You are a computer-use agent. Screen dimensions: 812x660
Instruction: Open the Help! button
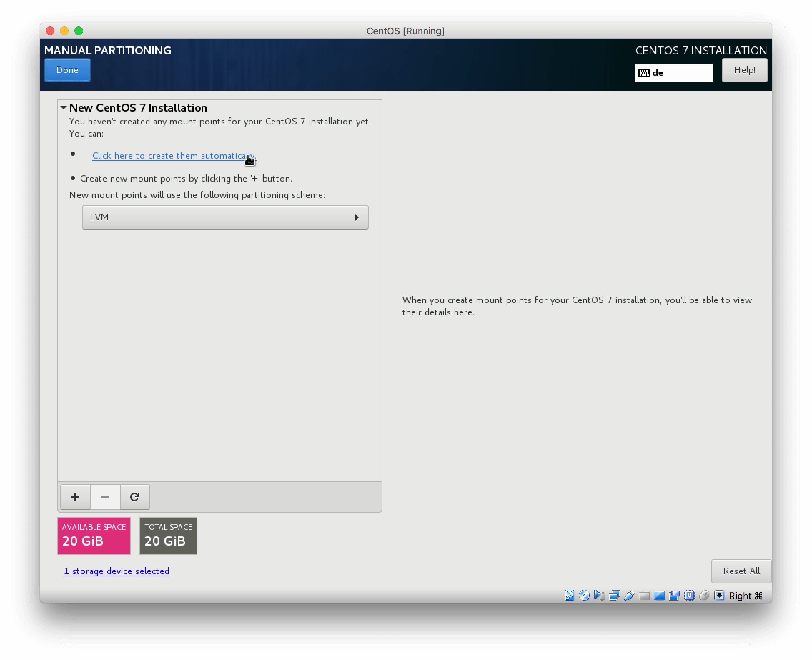[x=744, y=70]
